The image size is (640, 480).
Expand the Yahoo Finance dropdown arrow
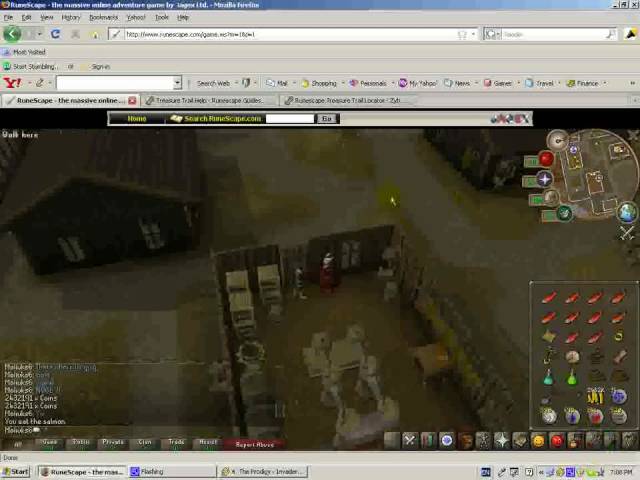[x=605, y=83]
